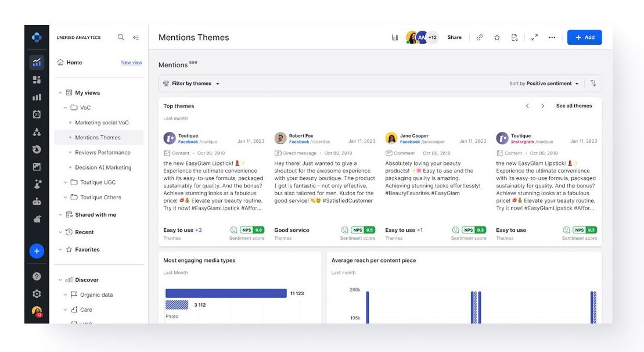Open Jane Cooper's Facebook profile link
644x352 pixels.
click(x=410, y=142)
